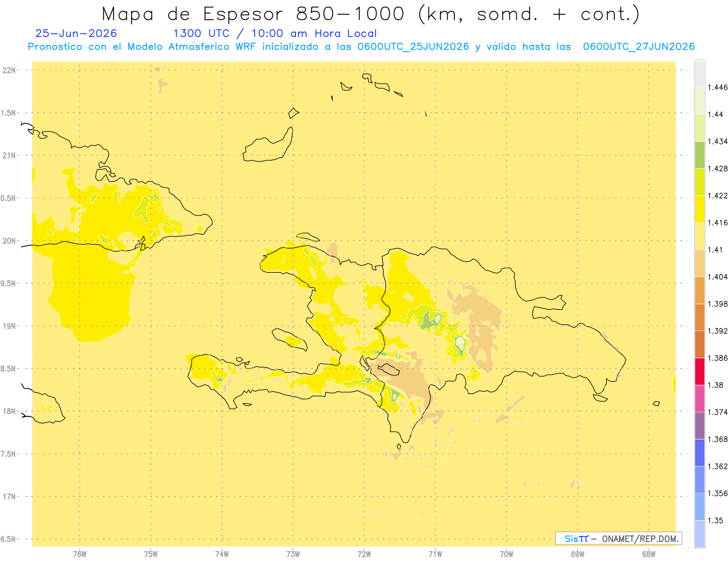Click the 1.404 colorbar value
The width and height of the screenshot is (728, 562).
(x=718, y=276)
